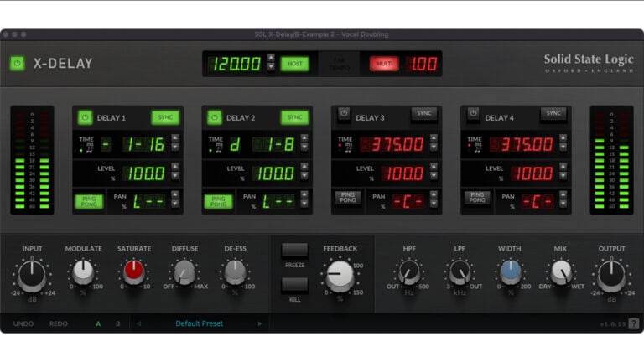This screenshot has width=644, height=362.
Task: Decrease Delay 3 level down arrow
Action: pos(434,176)
